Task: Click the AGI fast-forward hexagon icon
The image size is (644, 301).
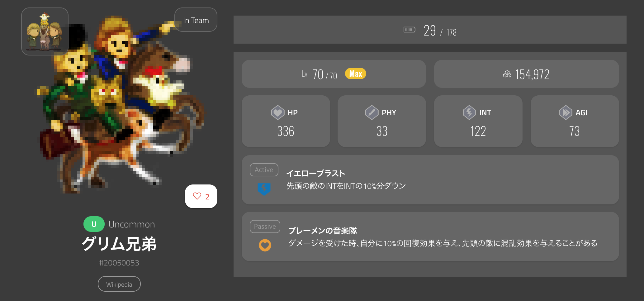Action: [566, 112]
